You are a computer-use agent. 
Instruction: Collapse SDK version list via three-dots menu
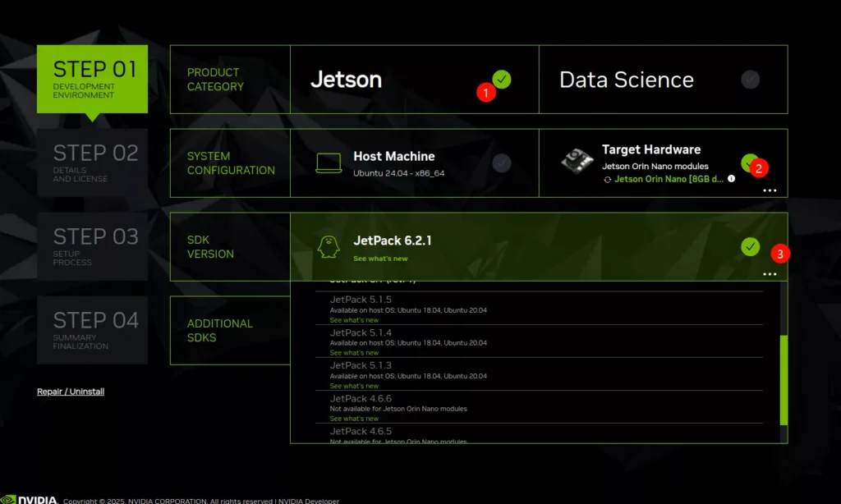(770, 273)
